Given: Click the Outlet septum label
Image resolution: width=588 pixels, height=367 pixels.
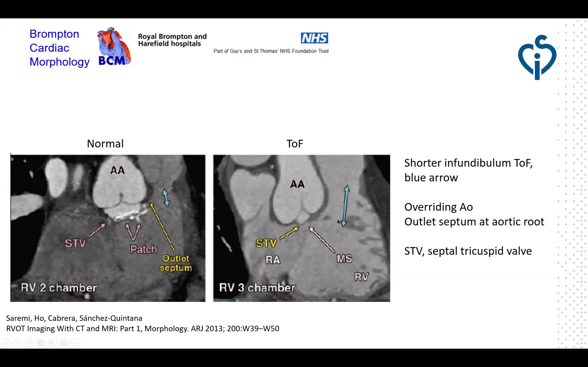Looking at the screenshot, I should point(176,263).
